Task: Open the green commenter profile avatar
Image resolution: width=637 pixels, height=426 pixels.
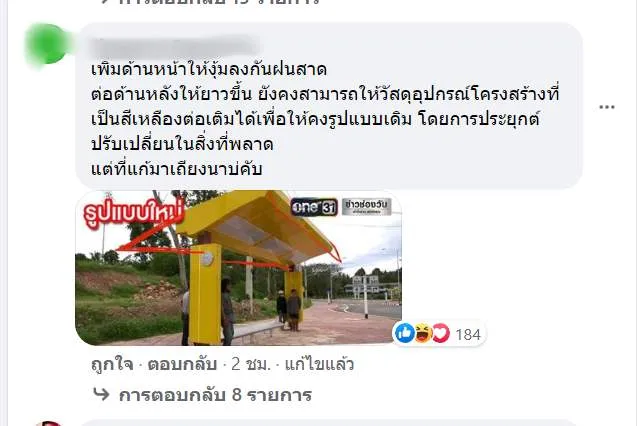Action: coord(47,44)
